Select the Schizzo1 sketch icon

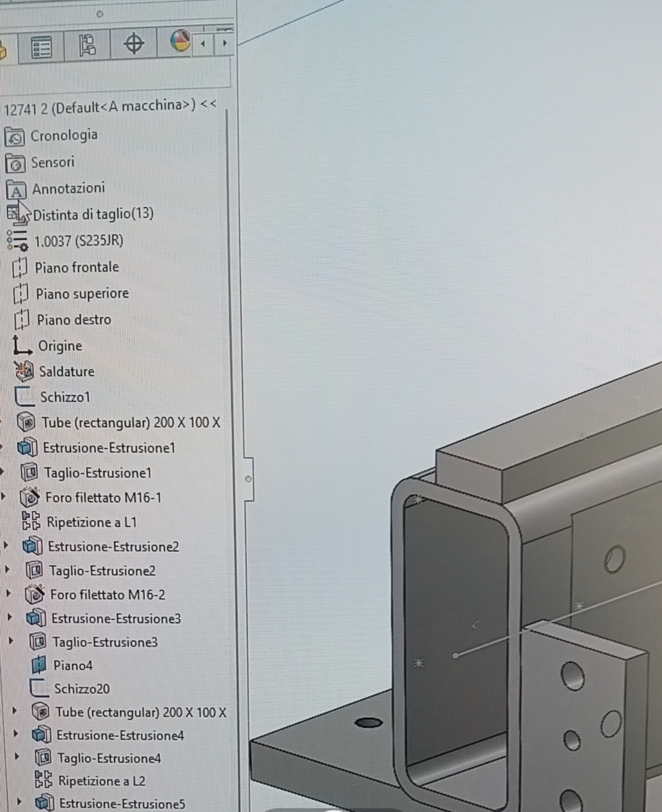click(25, 397)
